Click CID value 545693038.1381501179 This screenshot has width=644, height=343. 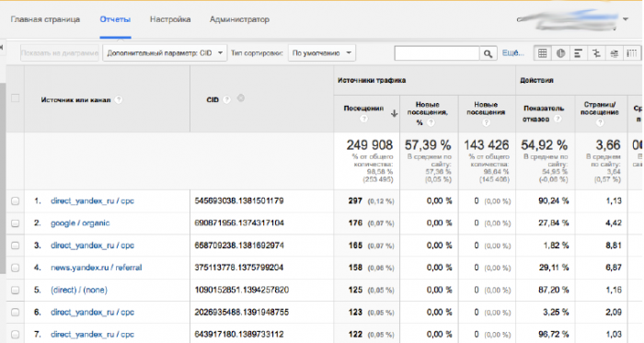pyautogui.click(x=239, y=201)
